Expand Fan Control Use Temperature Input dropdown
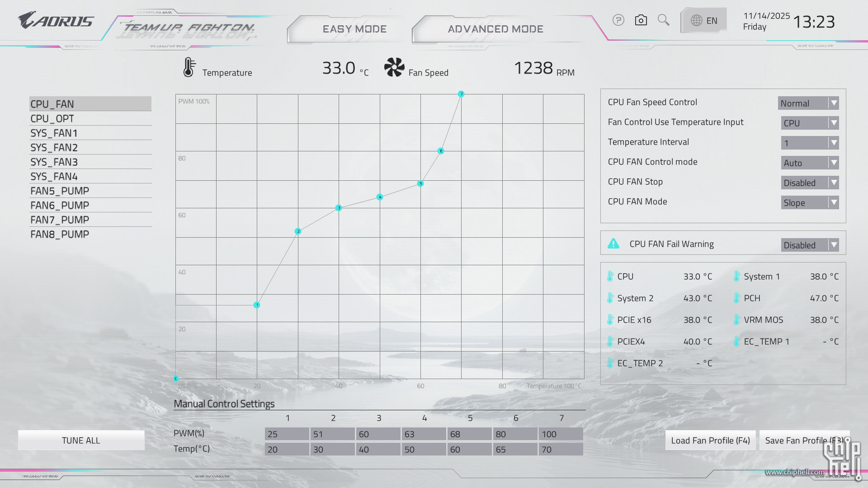The image size is (868, 488). (x=810, y=123)
